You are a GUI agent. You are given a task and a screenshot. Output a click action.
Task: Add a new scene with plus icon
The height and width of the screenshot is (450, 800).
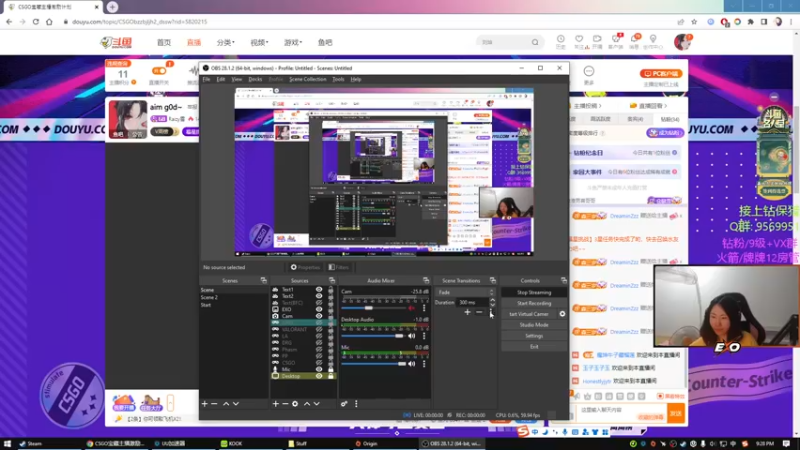205,404
